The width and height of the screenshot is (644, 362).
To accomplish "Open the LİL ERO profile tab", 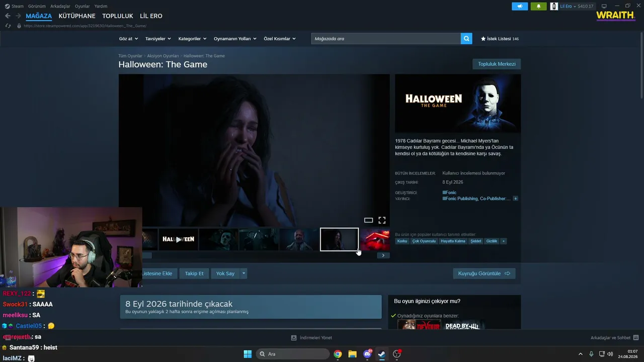I will pos(151,16).
